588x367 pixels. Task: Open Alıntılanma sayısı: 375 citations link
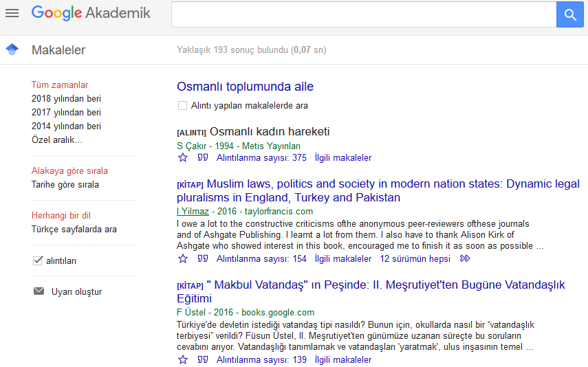[x=261, y=158]
